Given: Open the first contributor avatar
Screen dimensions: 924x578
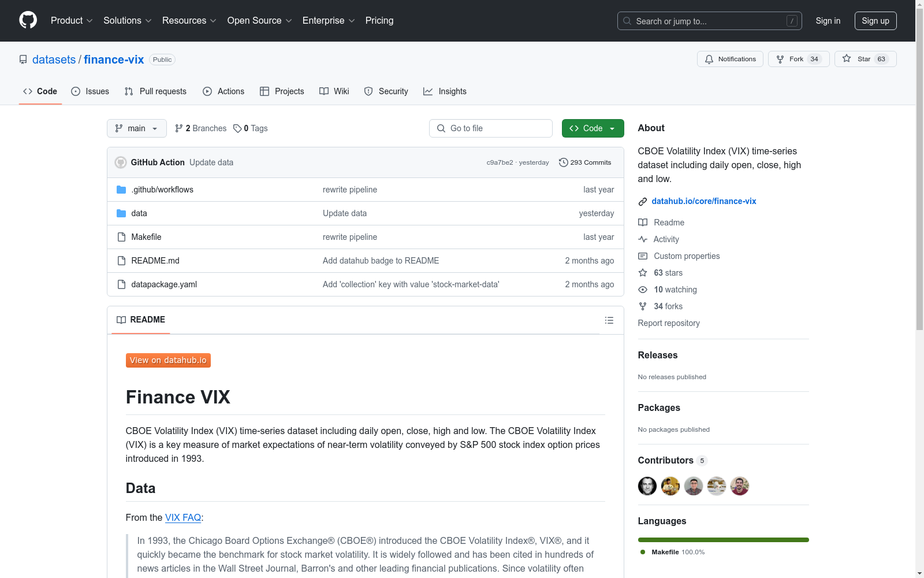Looking at the screenshot, I should [x=647, y=486].
